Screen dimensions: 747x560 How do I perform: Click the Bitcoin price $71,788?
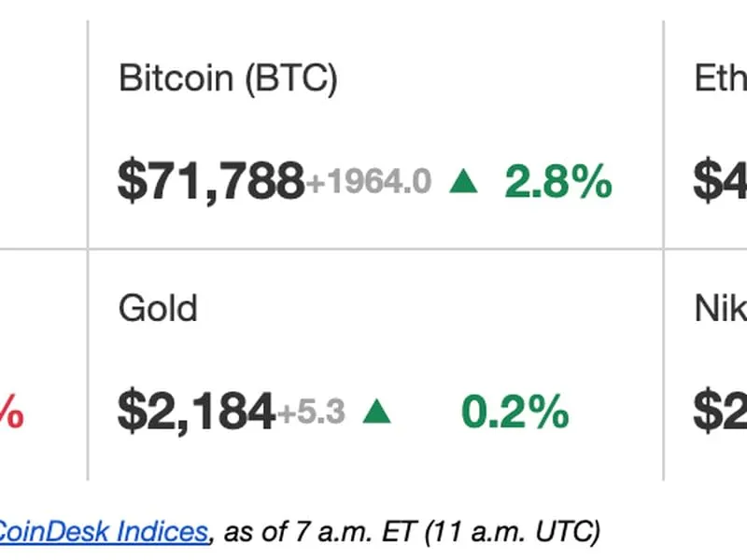point(211,181)
